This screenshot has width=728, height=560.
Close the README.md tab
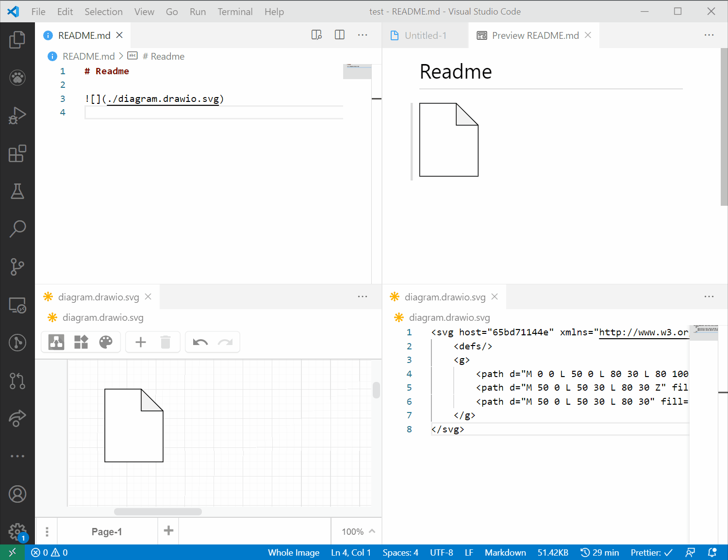119,35
